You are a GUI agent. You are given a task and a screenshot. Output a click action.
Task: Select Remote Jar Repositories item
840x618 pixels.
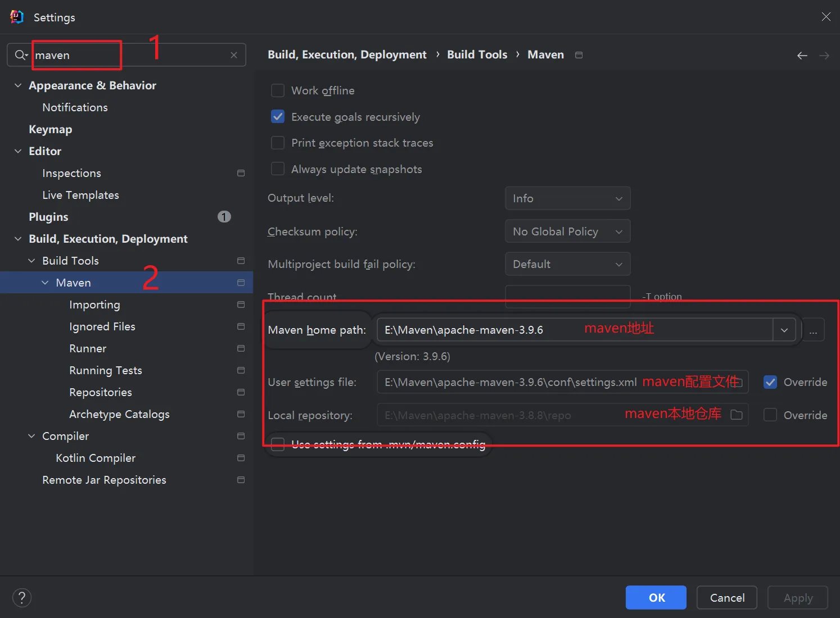pyautogui.click(x=104, y=480)
